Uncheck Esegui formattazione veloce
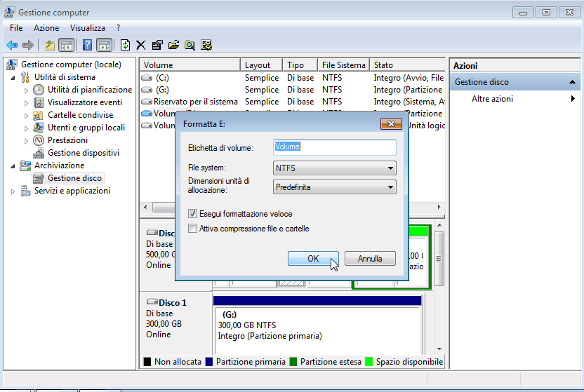 (x=193, y=214)
